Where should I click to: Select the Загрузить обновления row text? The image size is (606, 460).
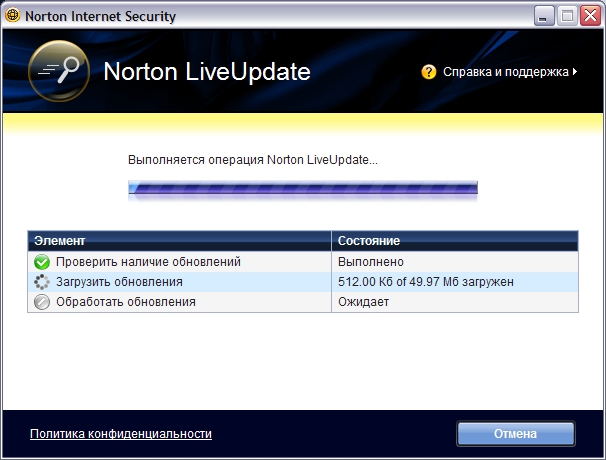point(119,282)
